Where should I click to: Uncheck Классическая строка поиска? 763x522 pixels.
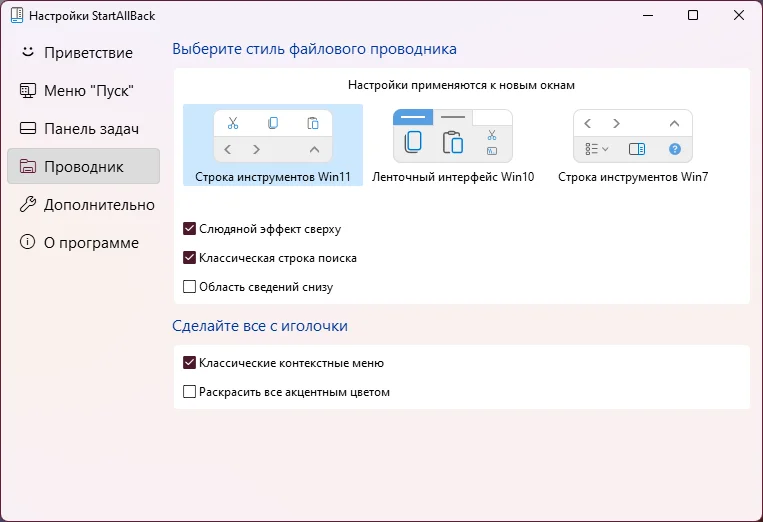[x=189, y=257]
